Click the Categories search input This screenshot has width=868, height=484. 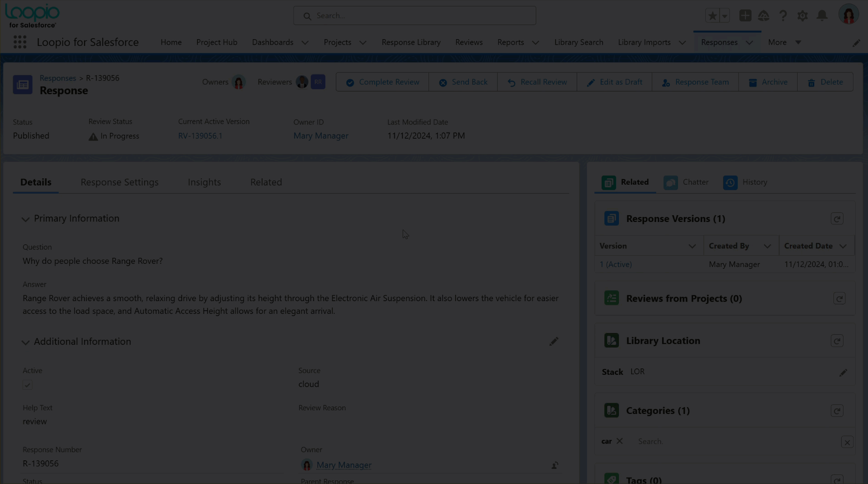click(x=736, y=442)
